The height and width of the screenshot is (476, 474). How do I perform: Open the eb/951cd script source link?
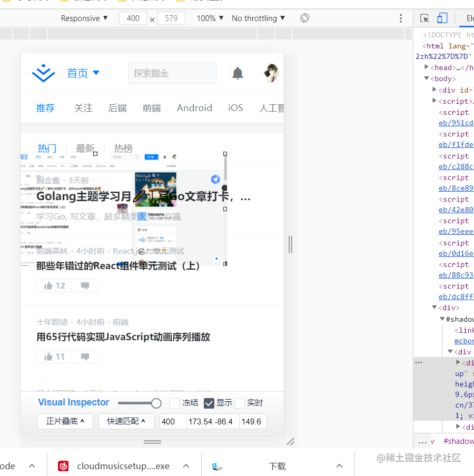[456, 123]
